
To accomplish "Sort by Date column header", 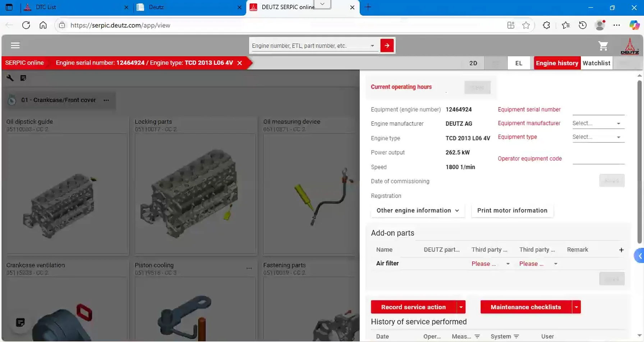I will pos(382,337).
